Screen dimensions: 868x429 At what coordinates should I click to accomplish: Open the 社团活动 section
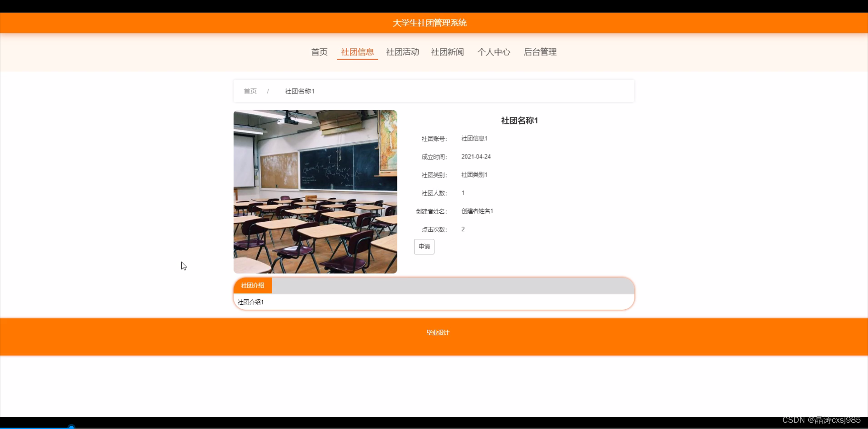tap(402, 52)
